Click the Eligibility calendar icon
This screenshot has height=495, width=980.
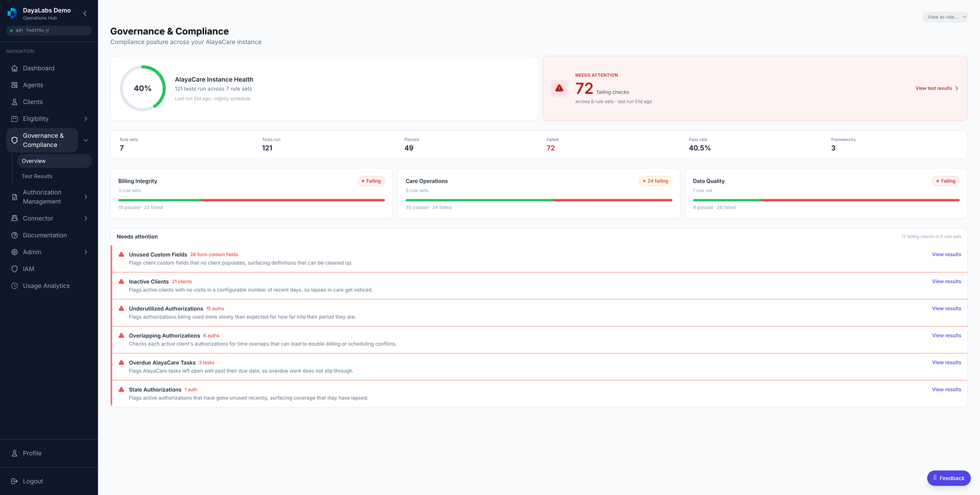[15, 119]
